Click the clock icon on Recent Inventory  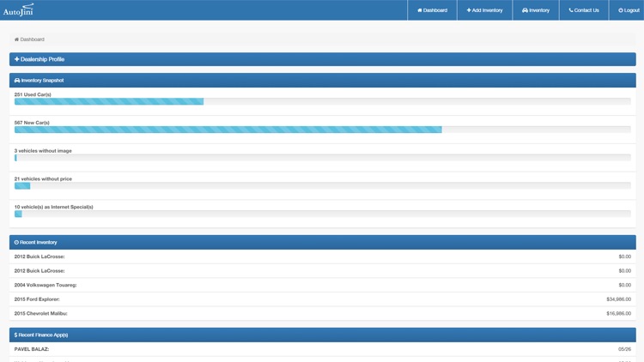click(16, 242)
